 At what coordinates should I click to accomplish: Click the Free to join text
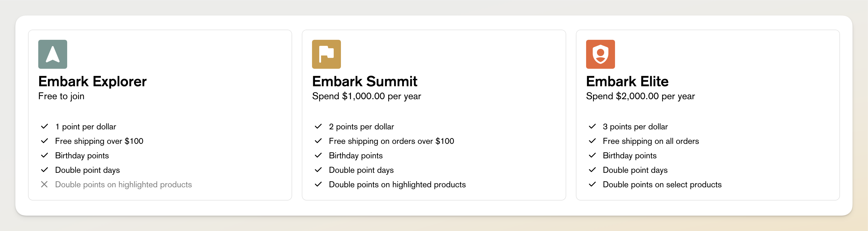click(x=61, y=97)
